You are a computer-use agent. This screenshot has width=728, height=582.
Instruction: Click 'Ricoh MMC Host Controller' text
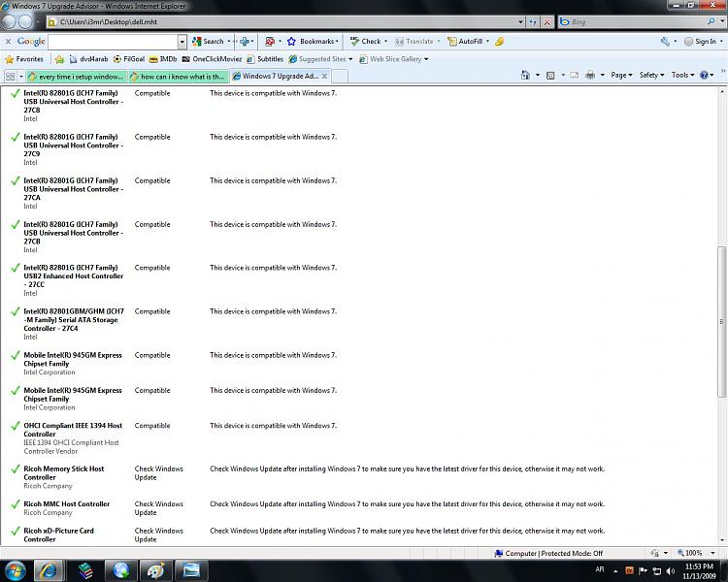click(x=66, y=504)
